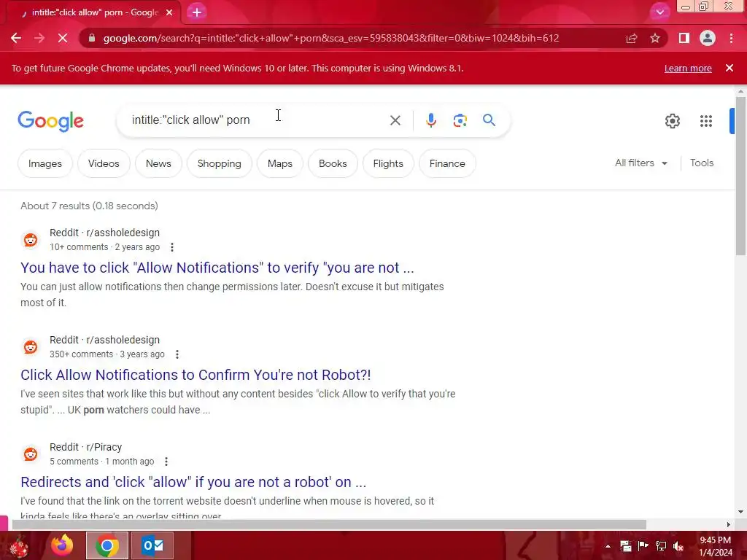Image resolution: width=747 pixels, height=560 pixels.
Task: Open the r/Piracy Redirects result
Action: (x=193, y=482)
